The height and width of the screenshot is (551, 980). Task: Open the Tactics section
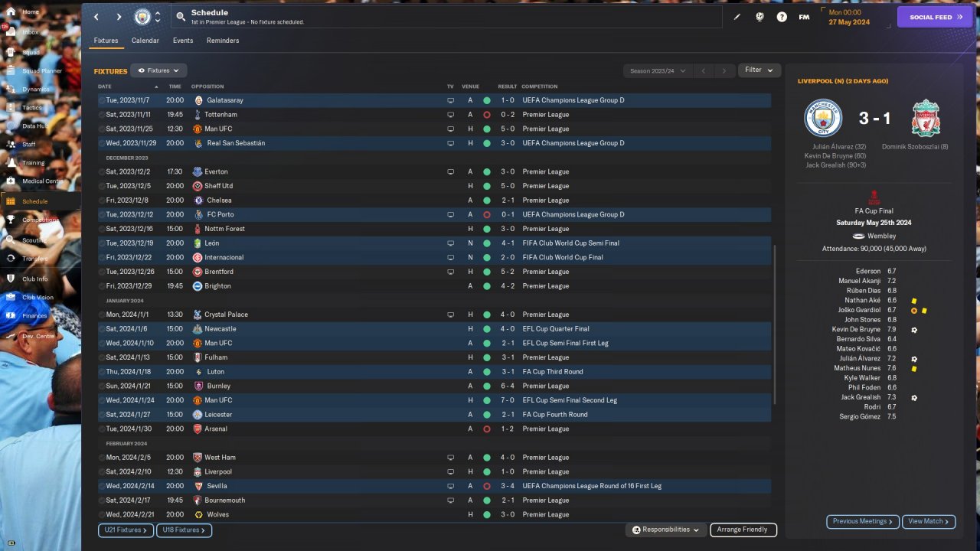[31, 108]
